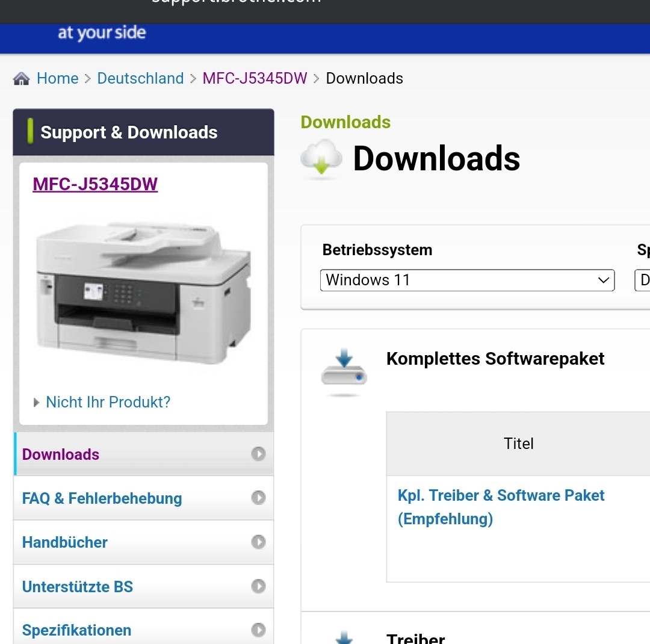Click the home icon in breadcrumb
Viewport: 650px width, 644px height.
pyautogui.click(x=21, y=78)
